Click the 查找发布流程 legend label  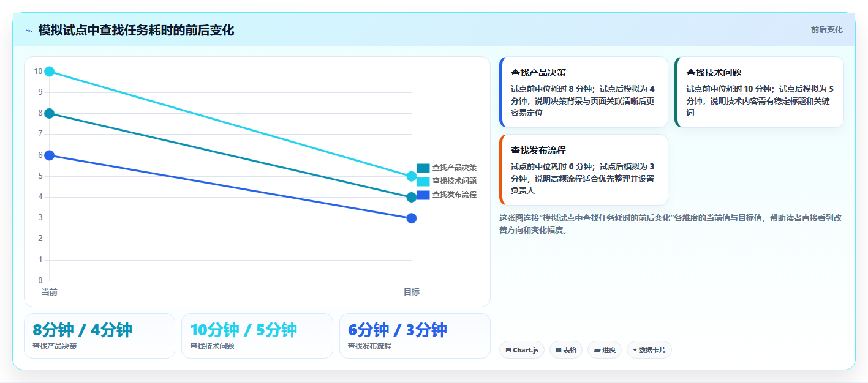pyautogui.click(x=455, y=195)
